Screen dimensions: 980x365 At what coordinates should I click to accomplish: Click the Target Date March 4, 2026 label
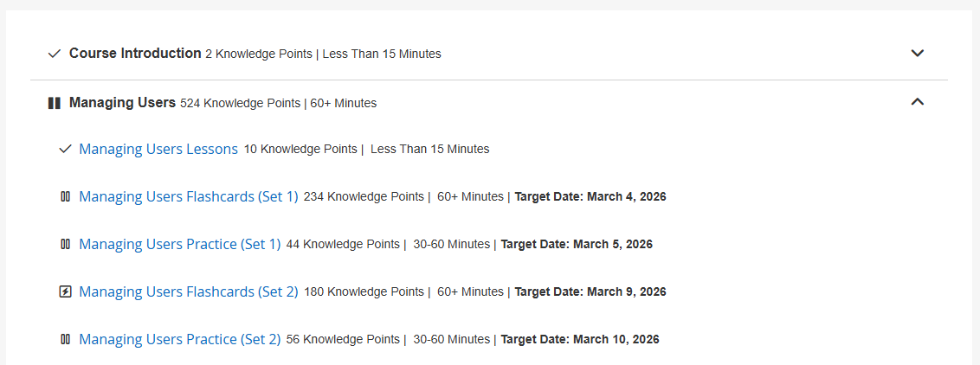point(590,196)
